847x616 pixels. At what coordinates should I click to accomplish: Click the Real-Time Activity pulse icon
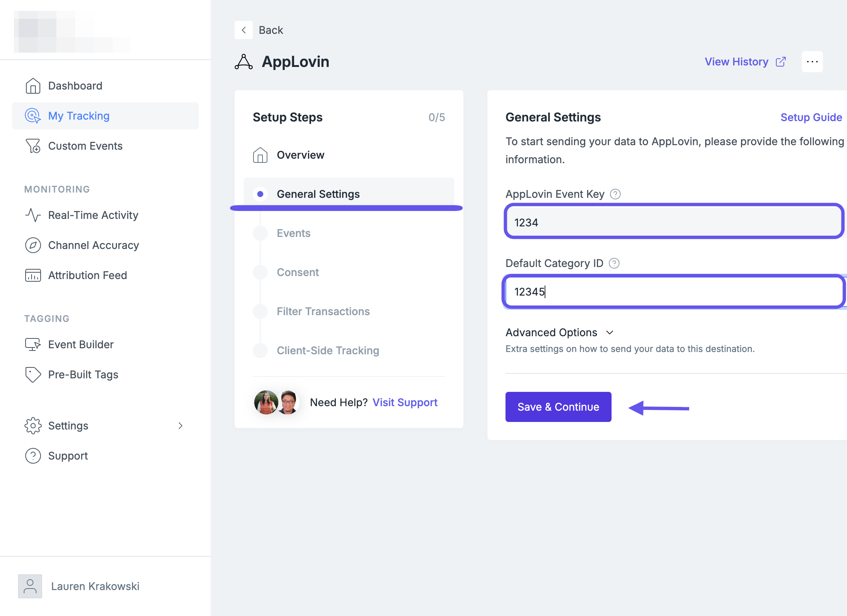(33, 215)
